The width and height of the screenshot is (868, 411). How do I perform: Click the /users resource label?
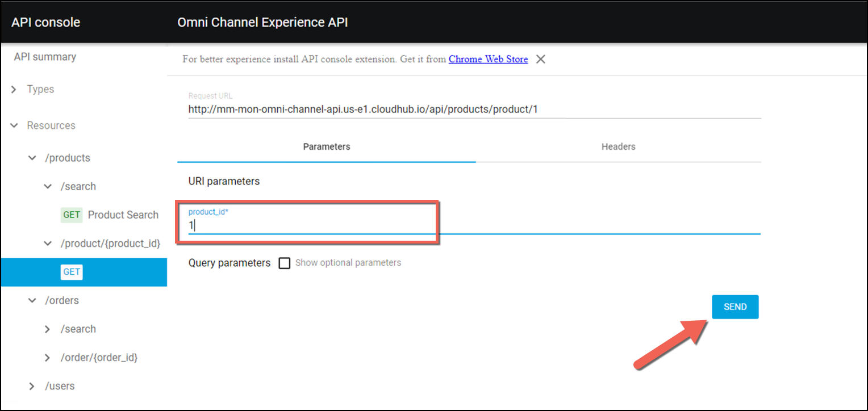pos(60,386)
